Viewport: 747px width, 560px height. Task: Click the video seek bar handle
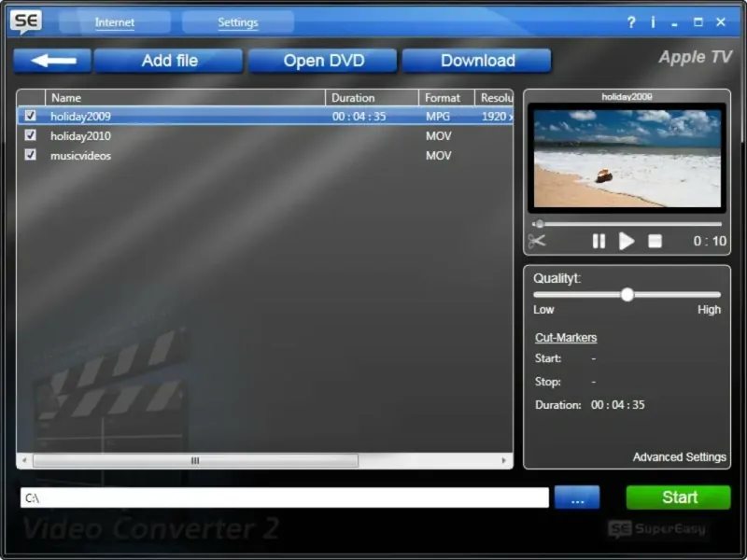click(x=540, y=224)
